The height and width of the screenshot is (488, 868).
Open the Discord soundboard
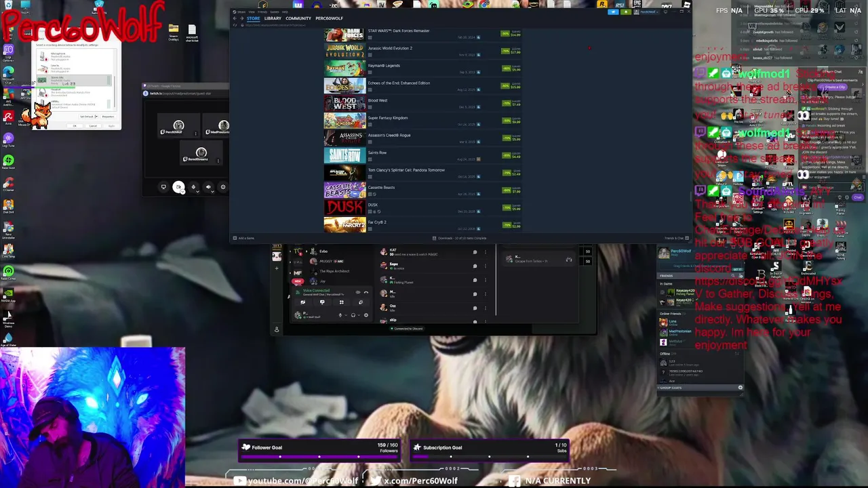[x=361, y=302]
